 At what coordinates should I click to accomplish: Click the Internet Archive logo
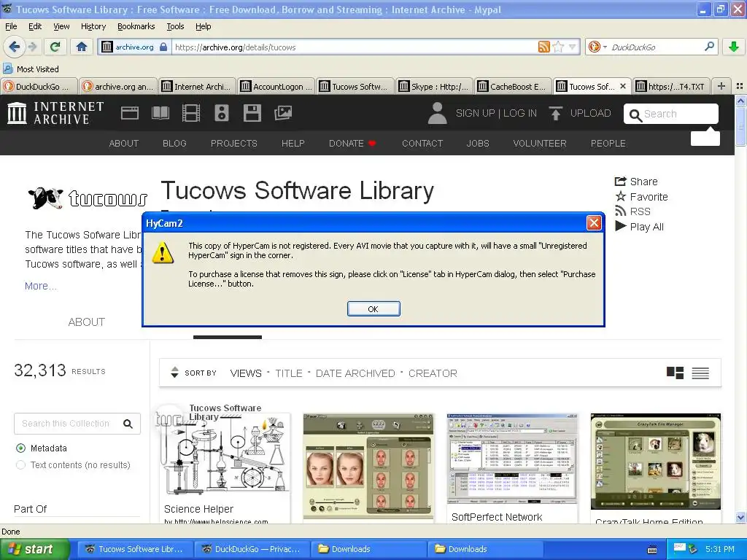[x=55, y=113]
